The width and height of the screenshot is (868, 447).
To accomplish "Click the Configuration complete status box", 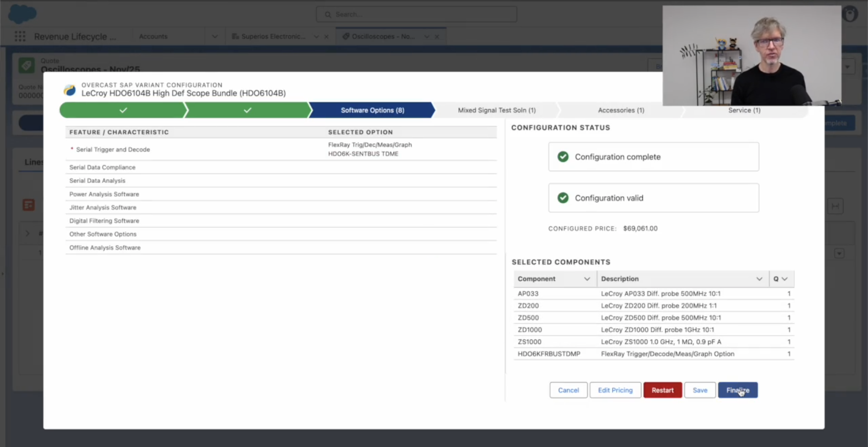I will pyautogui.click(x=654, y=157).
